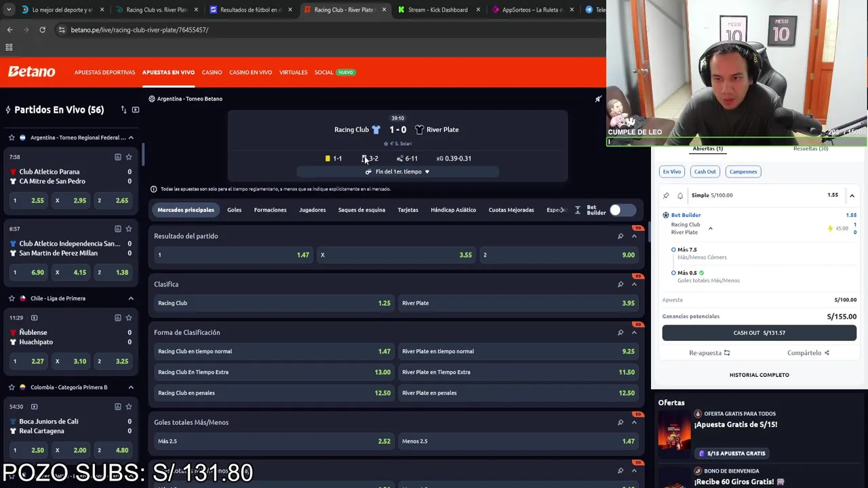Collapse the Forma de Clasificación market
Screen dimensions: 868x488
coord(634,332)
